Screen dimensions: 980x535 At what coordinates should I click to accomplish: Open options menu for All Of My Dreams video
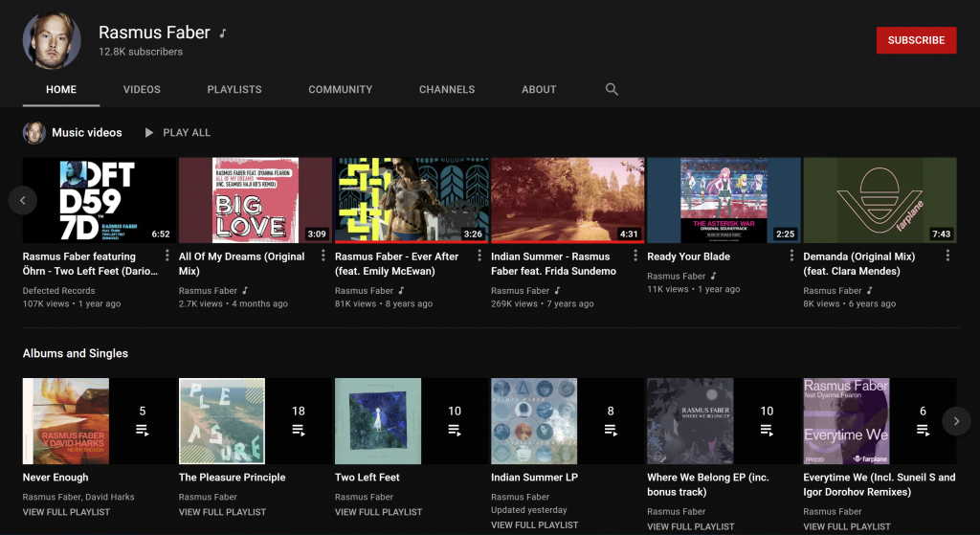tap(323, 256)
